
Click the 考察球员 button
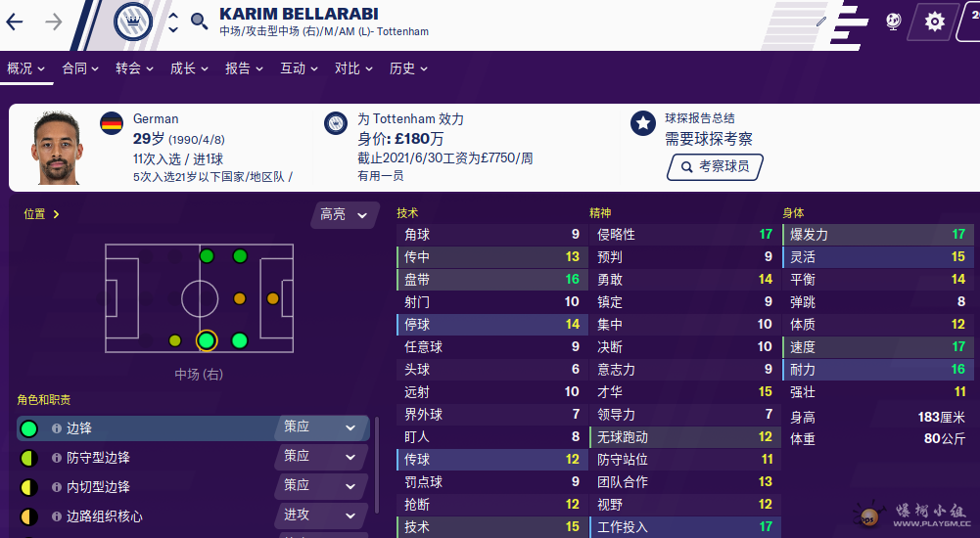(x=715, y=167)
